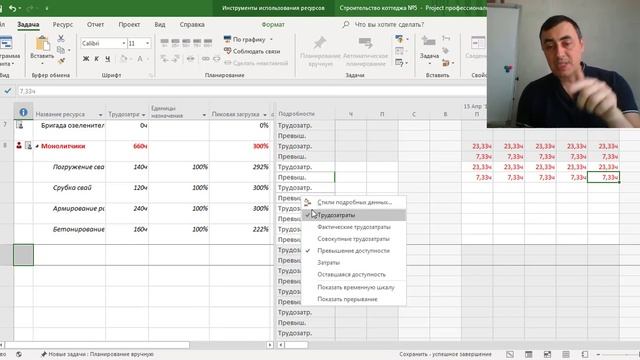Image resolution: width=640 pixels, height=360 pixels.
Task: Click the background fill color icon
Action: [124, 59]
